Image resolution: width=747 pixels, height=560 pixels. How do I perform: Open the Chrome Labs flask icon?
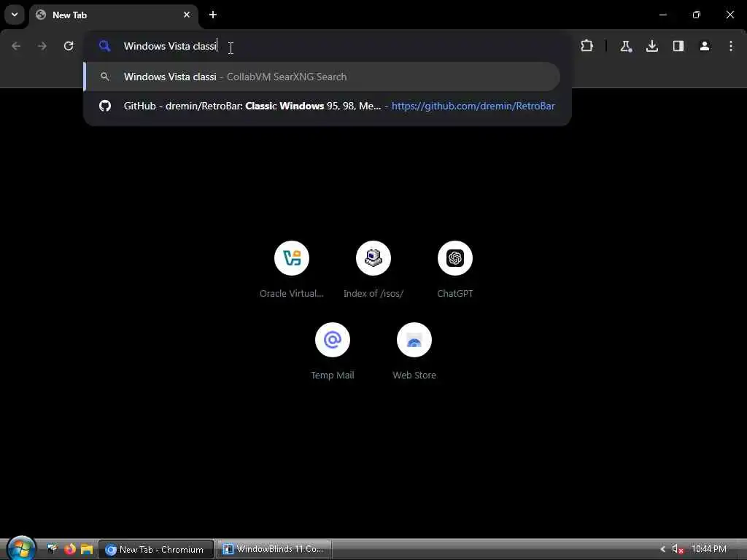(x=625, y=46)
